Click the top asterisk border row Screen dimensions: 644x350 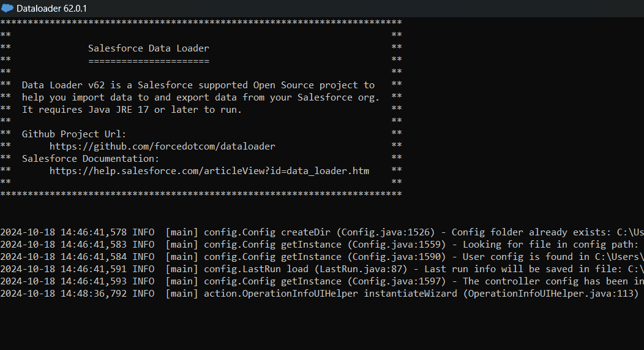(x=201, y=23)
